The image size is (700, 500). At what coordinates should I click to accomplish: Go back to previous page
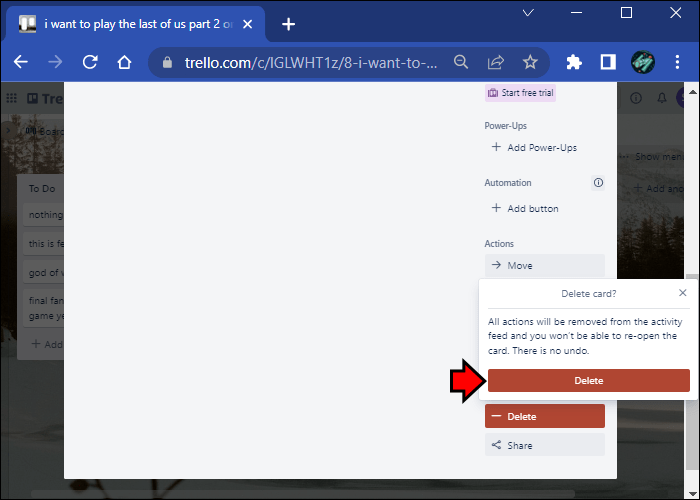pyautogui.click(x=21, y=62)
